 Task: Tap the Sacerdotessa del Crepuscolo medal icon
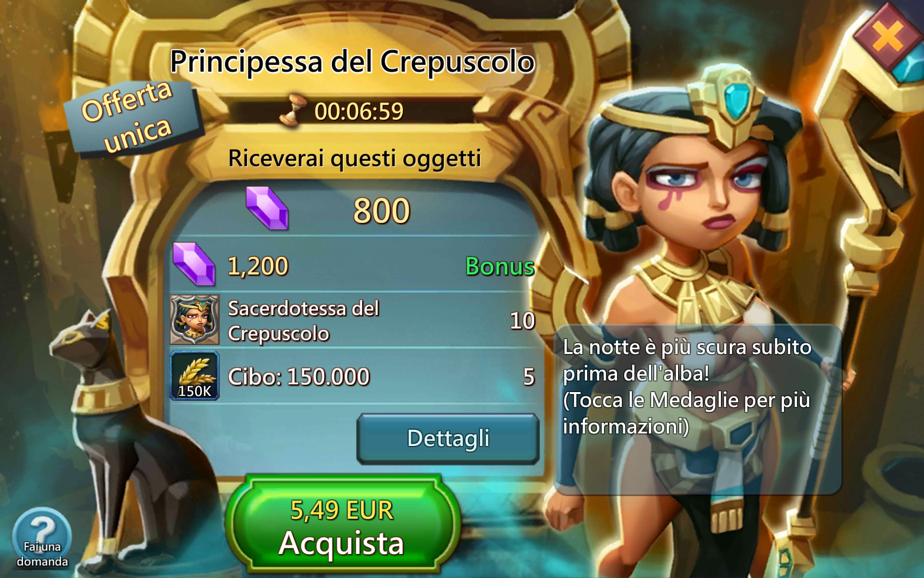click(194, 320)
